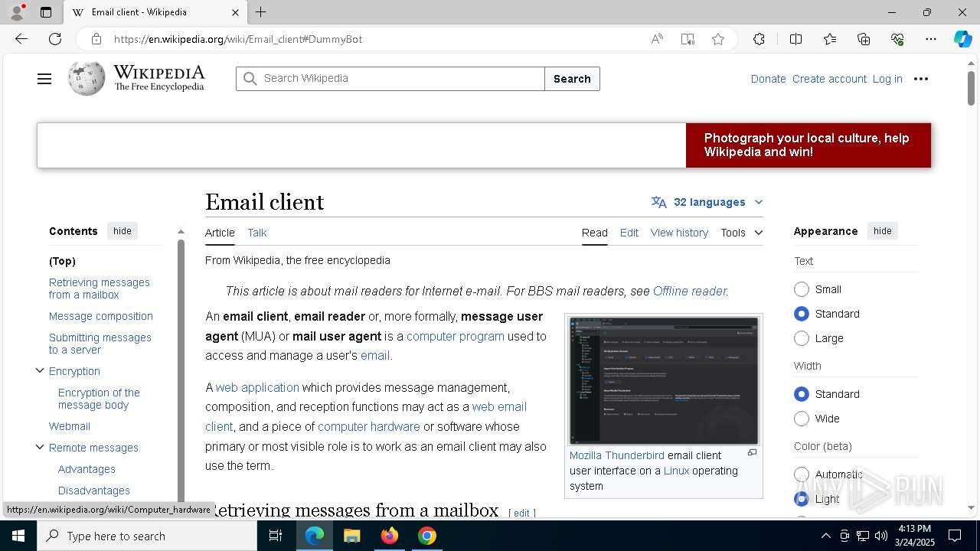This screenshot has width=980, height=551.
Task: Activate the Read aloud icon
Action: pyautogui.click(x=657, y=39)
